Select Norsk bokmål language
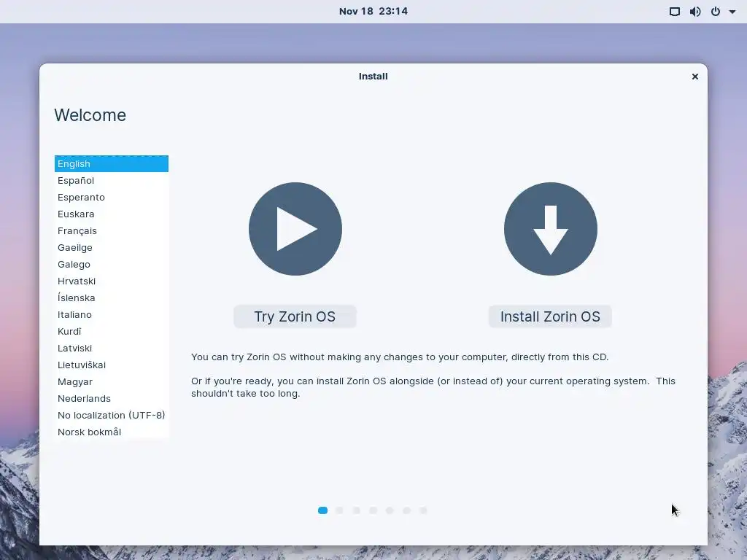Viewport: 747px width, 560px height. [112, 432]
